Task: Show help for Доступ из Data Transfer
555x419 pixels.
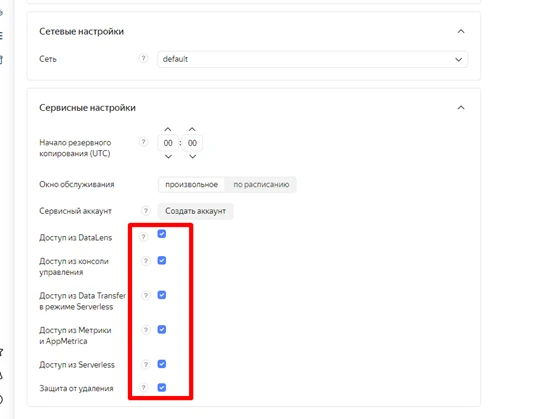Action: click(x=145, y=295)
